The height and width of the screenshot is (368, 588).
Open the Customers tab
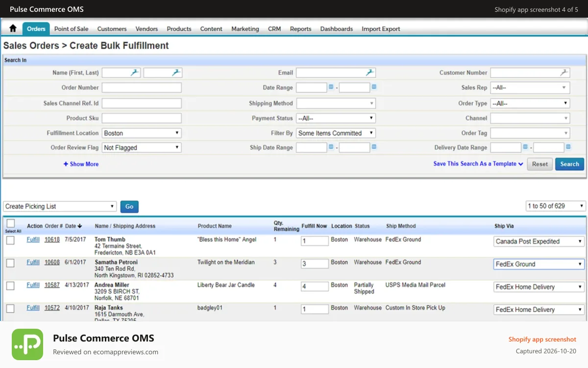pyautogui.click(x=112, y=29)
